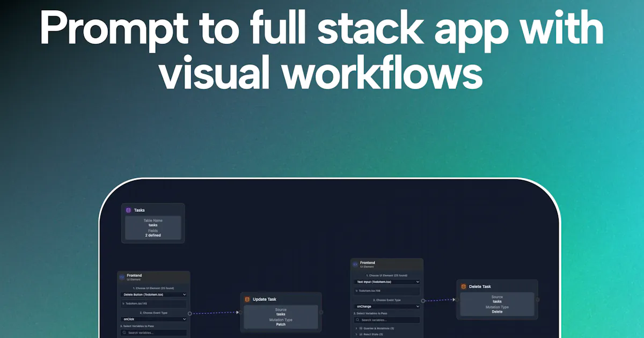Image resolution: width=644 pixels, height=338 pixels.
Task: Click the code icon on the Text Input Frontend node
Action: tap(355, 264)
